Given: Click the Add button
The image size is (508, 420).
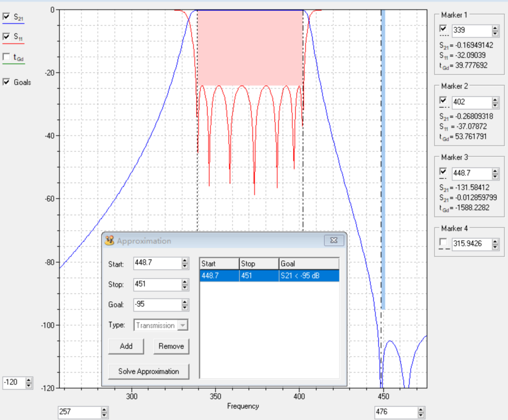Looking at the screenshot, I should (126, 346).
